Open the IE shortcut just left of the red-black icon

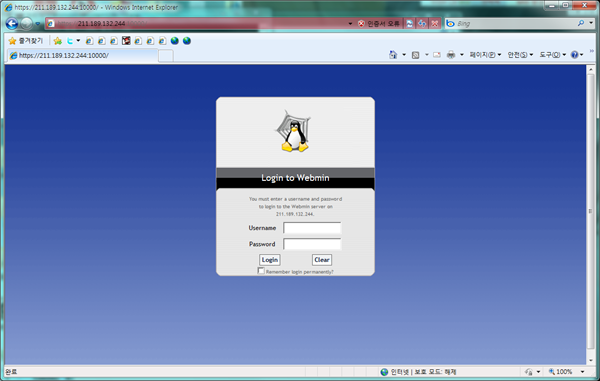point(114,41)
